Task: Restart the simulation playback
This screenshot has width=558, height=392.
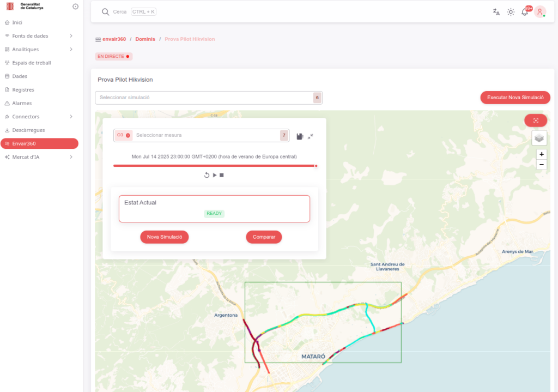Action: pyautogui.click(x=207, y=175)
